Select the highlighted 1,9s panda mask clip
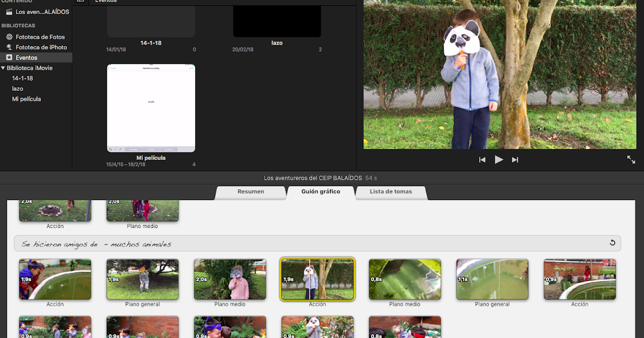 pyautogui.click(x=318, y=279)
